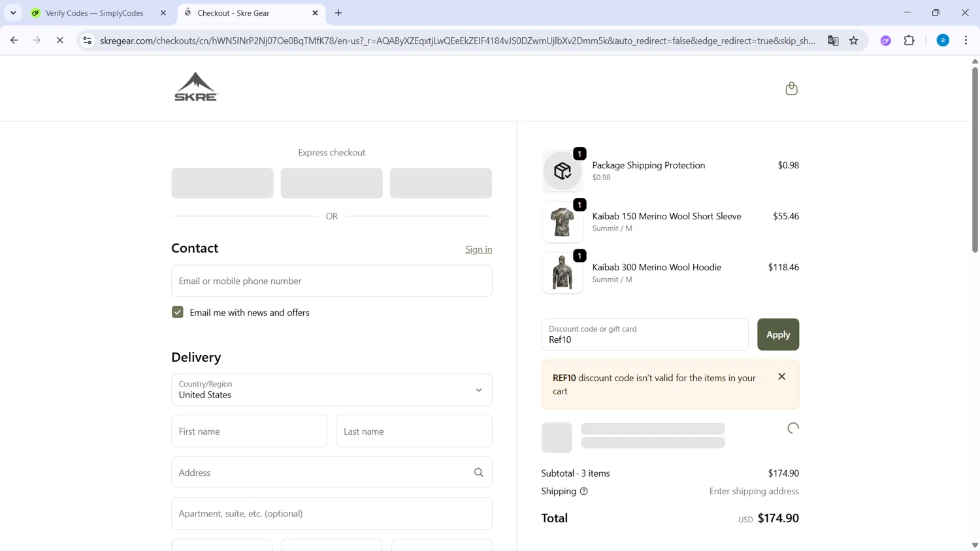Restore down the Chrome window
The width and height of the screenshot is (980, 551).
[936, 12]
